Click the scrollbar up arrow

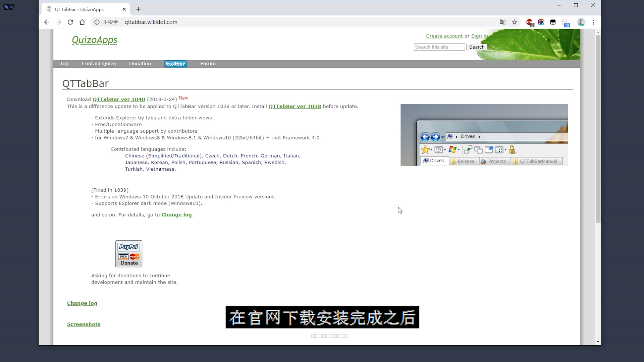coord(598,33)
